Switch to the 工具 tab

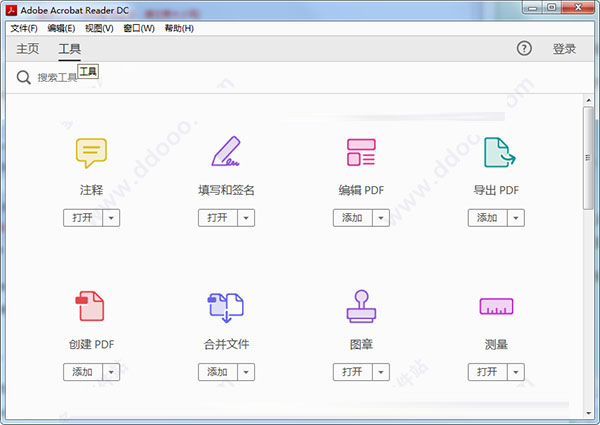70,49
